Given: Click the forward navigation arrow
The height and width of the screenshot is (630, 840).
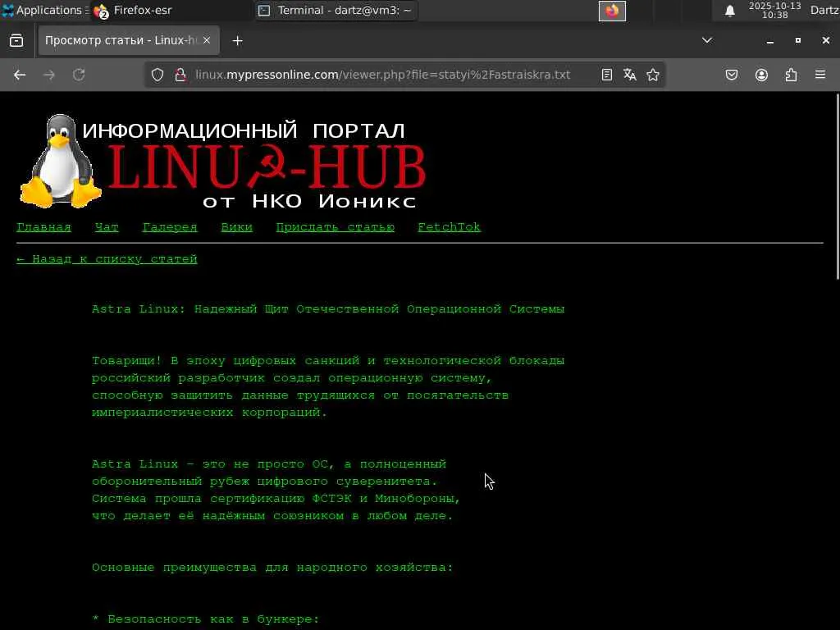Looking at the screenshot, I should [x=49, y=75].
